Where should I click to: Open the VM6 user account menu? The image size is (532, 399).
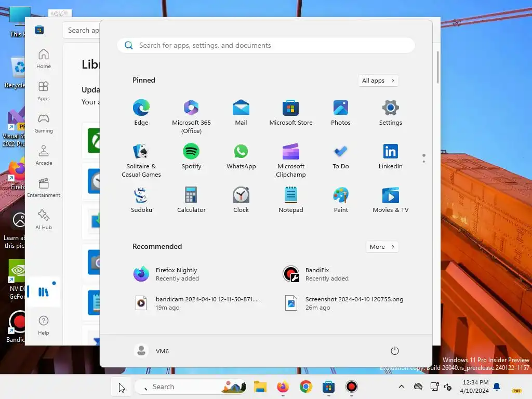(152, 351)
